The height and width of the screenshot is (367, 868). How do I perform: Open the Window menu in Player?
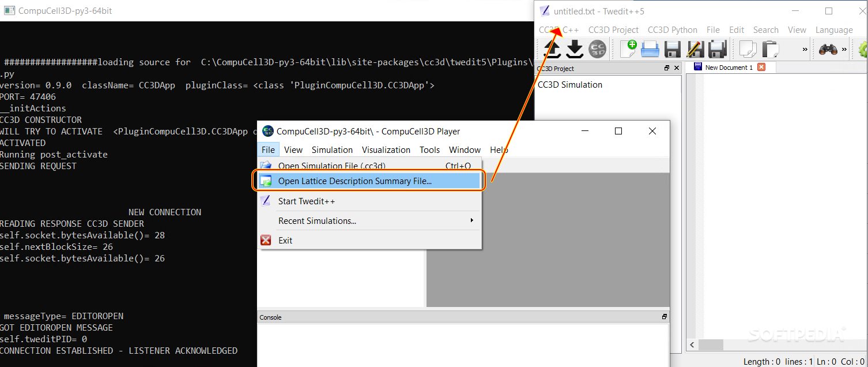(x=465, y=149)
